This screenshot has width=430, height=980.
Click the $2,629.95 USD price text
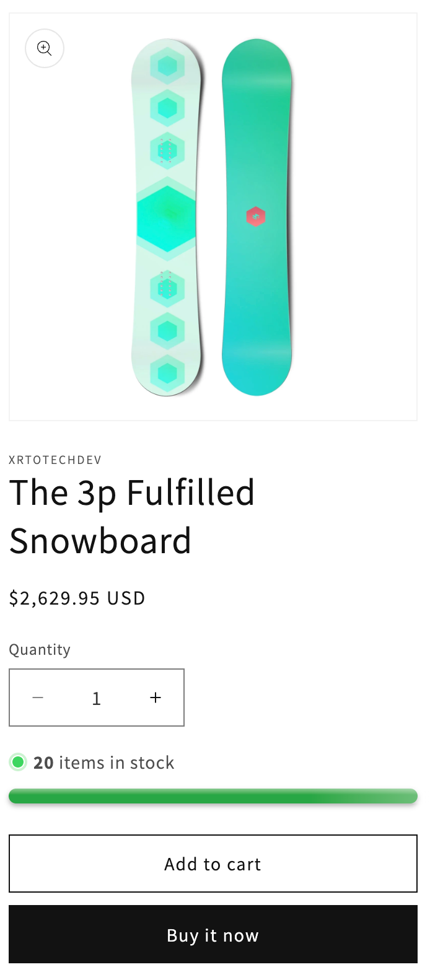pos(77,598)
